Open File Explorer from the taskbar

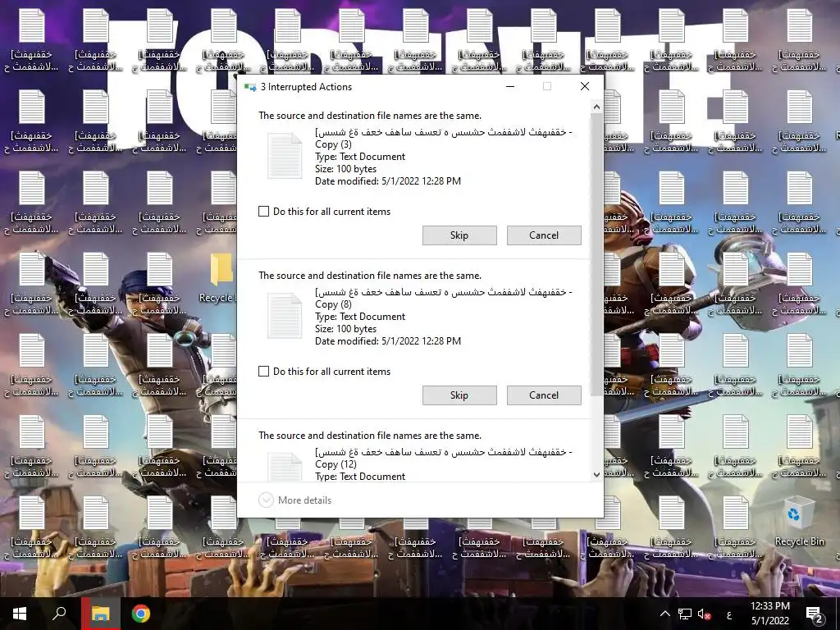tap(101, 614)
